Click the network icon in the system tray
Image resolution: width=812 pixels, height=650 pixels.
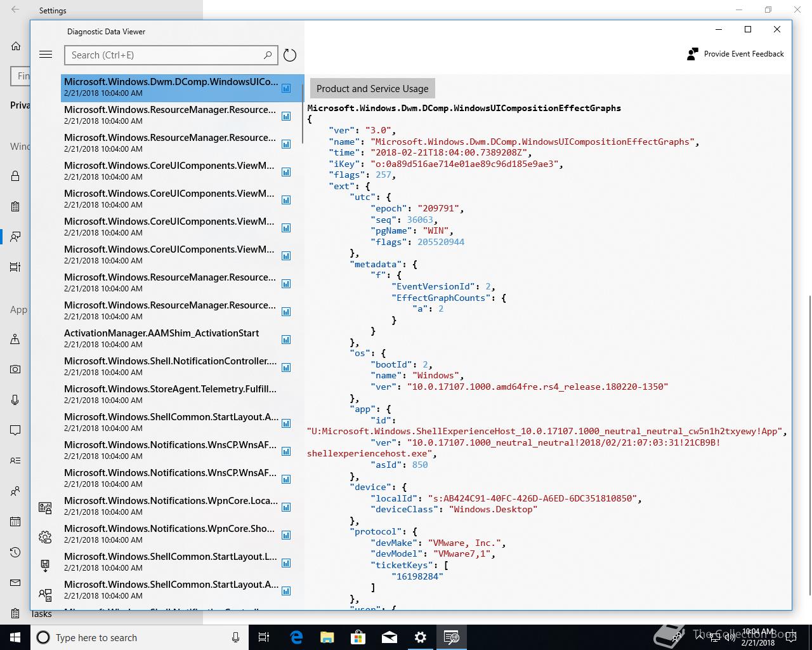[716, 637]
